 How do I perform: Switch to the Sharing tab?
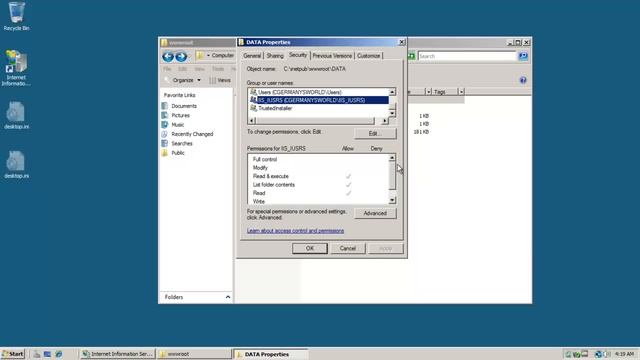[x=275, y=56]
